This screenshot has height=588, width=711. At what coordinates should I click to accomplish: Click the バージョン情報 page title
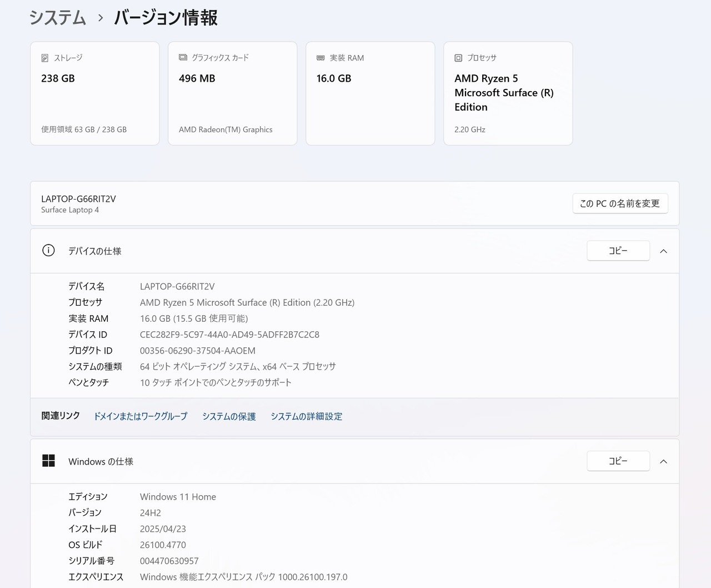coord(166,18)
